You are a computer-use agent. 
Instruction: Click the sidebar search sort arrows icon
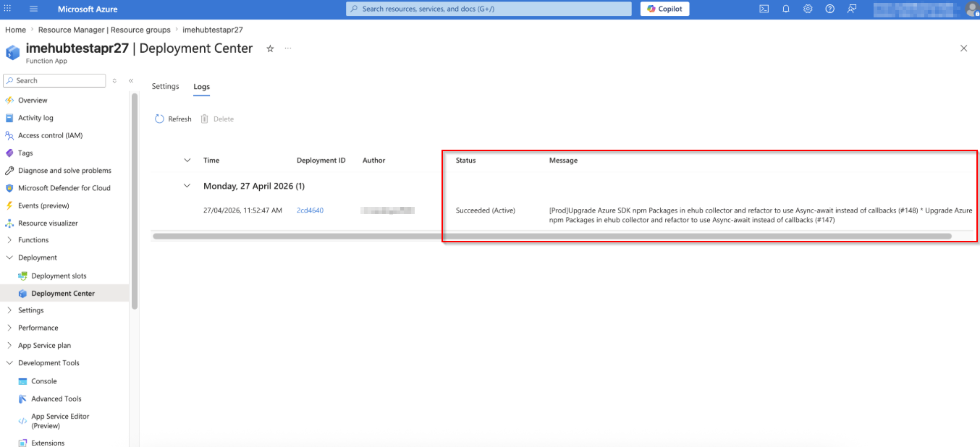(x=114, y=81)
